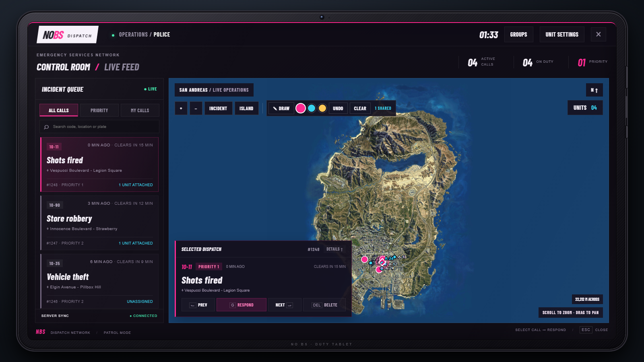
Task: Click Patrol Mode in footer
Action: coord(117,333)
